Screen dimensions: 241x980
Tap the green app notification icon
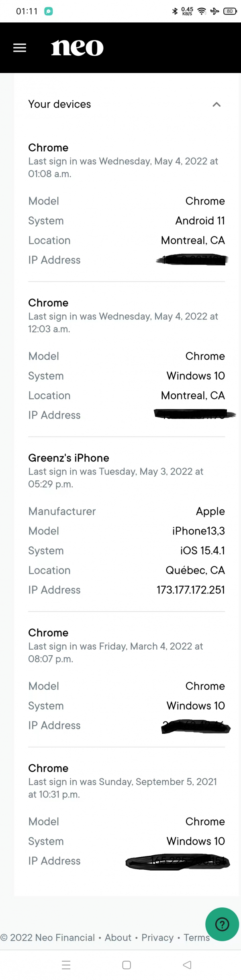[x=48, y=11]
